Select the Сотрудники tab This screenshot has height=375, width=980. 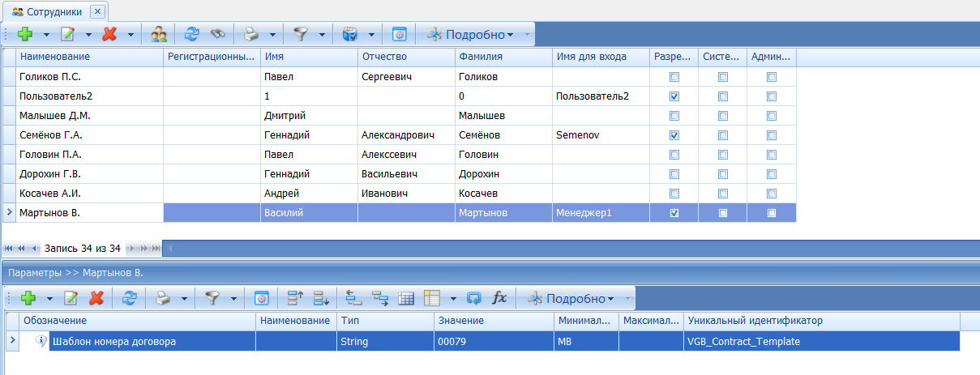pos(49,11)
